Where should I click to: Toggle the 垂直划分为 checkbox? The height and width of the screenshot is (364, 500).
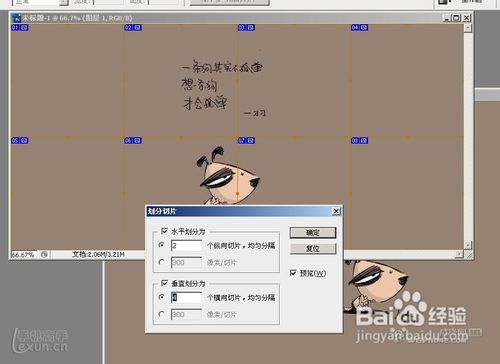[x=164, y=283]
